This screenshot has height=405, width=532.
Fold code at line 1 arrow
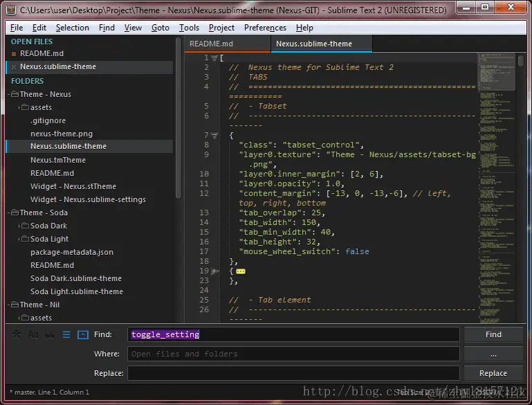click(x=214, y=58)
